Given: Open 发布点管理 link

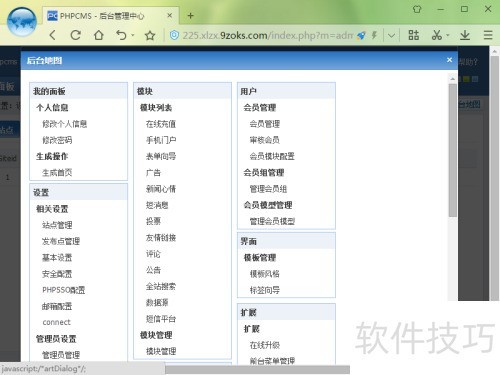Looking at the screenshot, I should coord(61,241).
